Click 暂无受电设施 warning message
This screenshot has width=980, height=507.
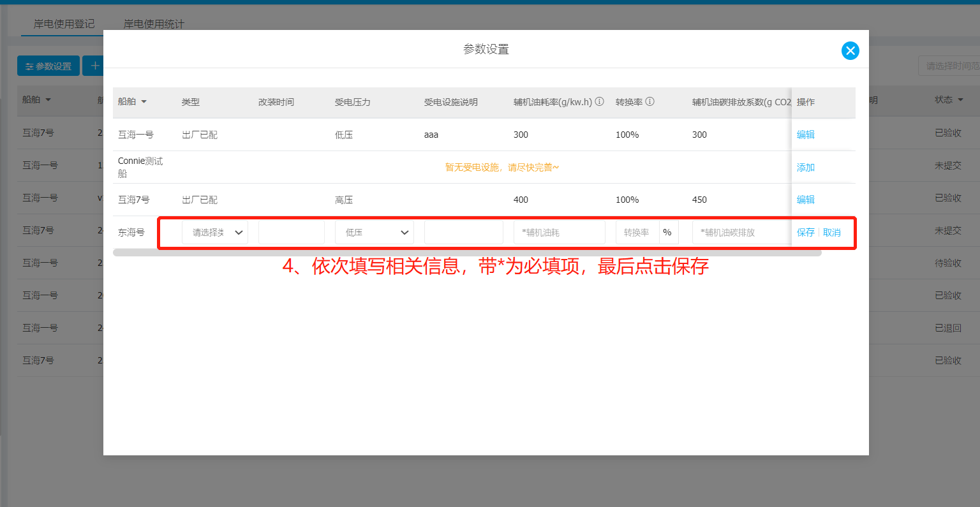click(x=502, y=167)
